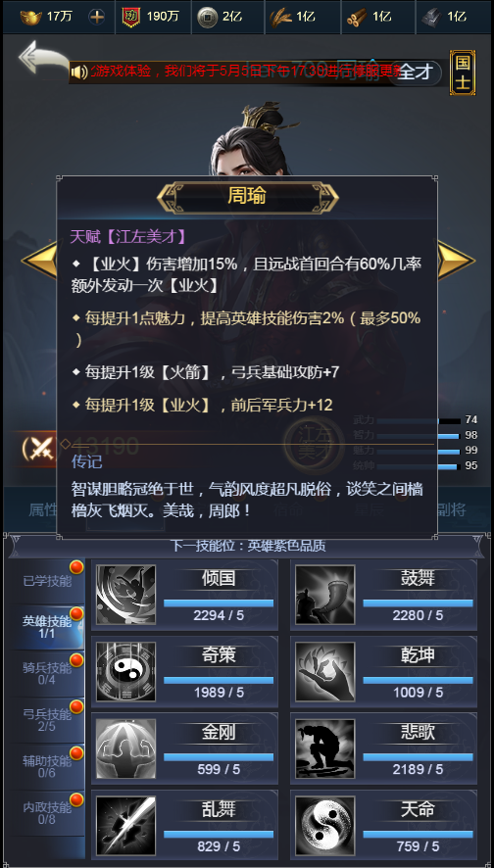Screen dimensions: 494x868
Task: Open the 弓兵技能 tab
Action: 47,720
